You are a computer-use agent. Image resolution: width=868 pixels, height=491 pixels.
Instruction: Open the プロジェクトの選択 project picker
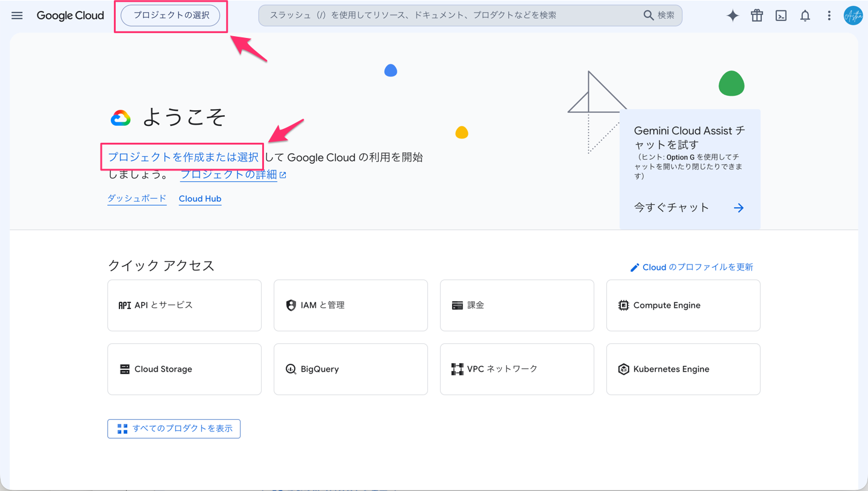click(171, 16)
